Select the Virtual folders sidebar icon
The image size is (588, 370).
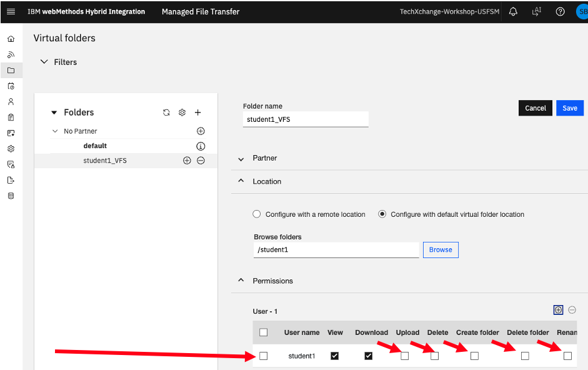[11, 70]
